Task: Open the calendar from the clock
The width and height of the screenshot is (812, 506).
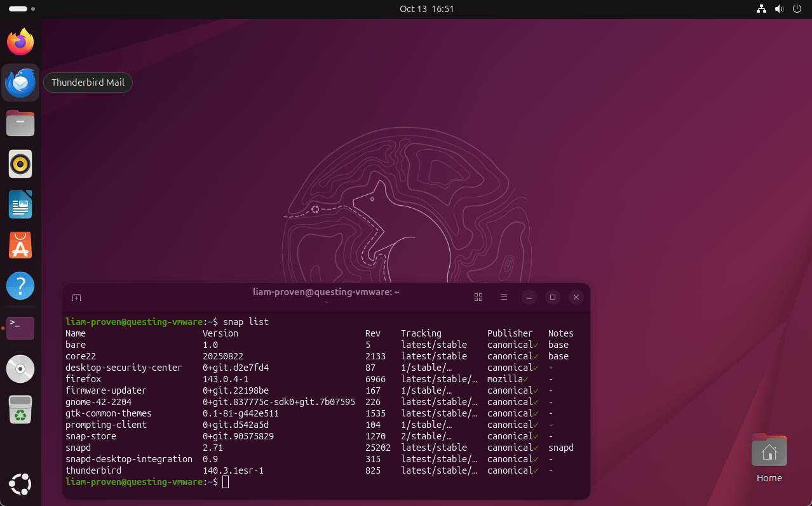Action: tap(426, 9)
